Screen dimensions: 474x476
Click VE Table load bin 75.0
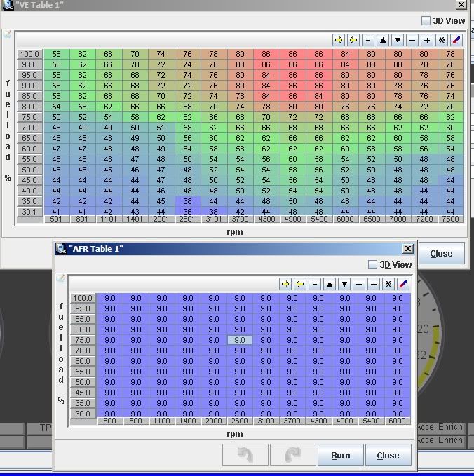(29, 117)
